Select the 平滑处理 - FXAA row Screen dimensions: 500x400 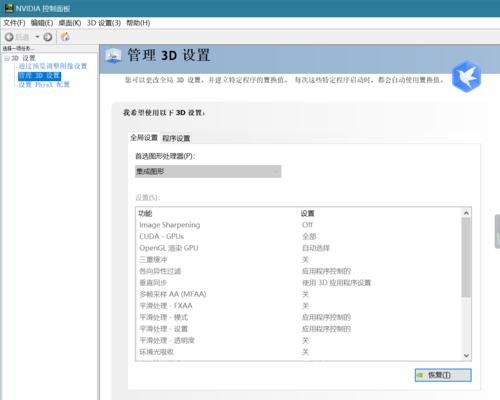[298, 306]
